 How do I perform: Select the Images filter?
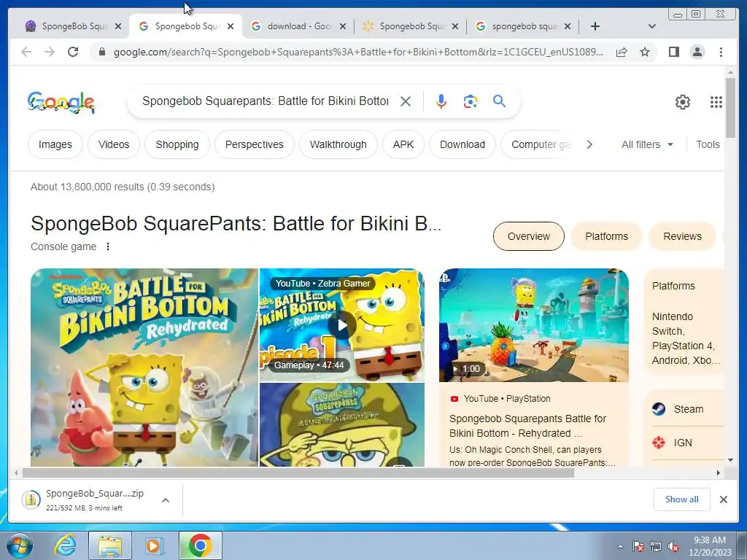click(x=55, y=144)
